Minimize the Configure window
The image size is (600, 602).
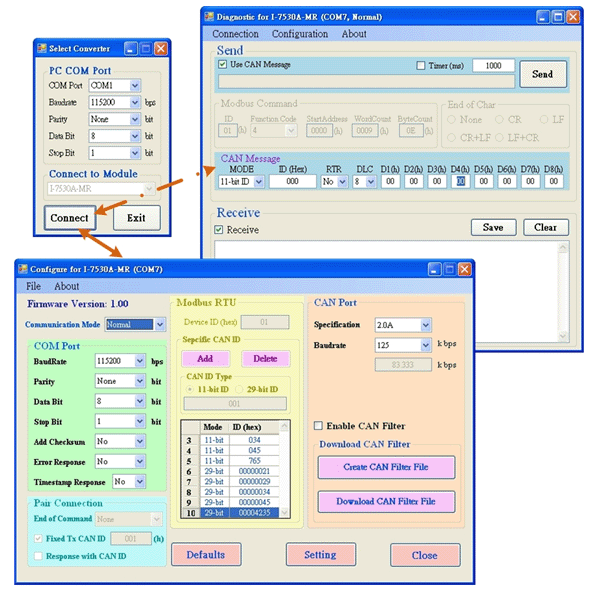(x=434, y=270)
